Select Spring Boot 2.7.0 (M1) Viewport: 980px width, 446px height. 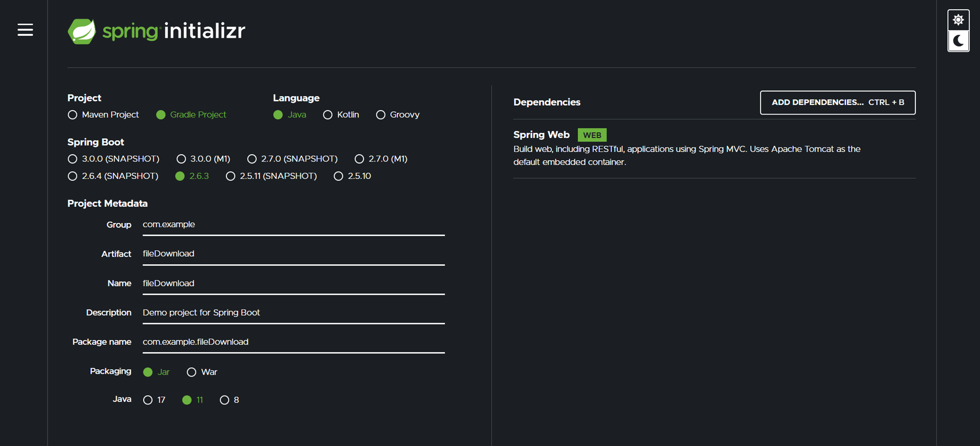[x=381, y=159]
